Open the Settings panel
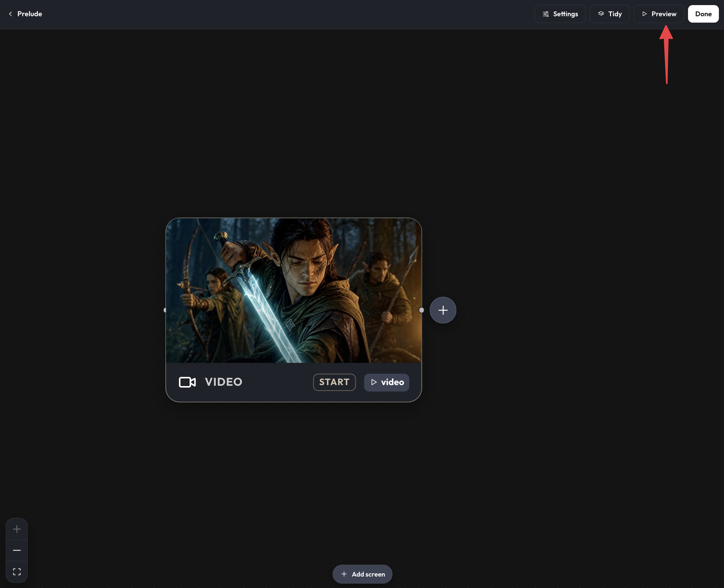Image resolution: width=724 pixels, height=588 pixels. [559, 14]
